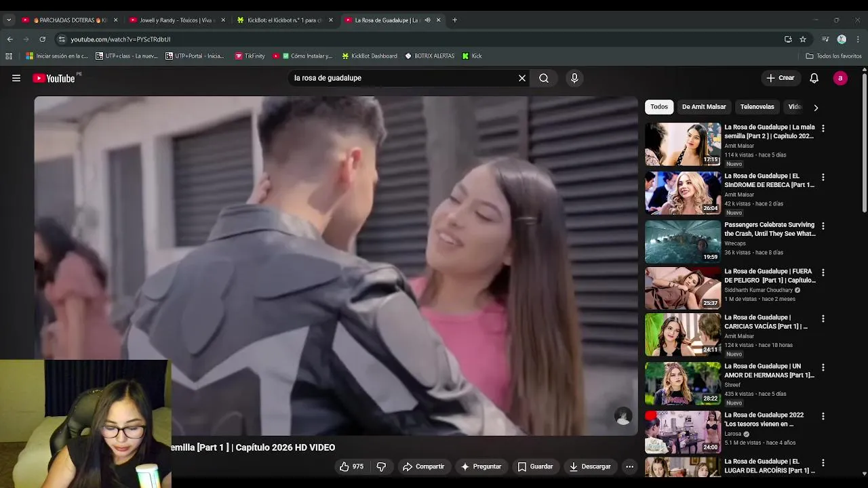Bookmark this page with the star
868x488 pixels.
point(803,39)
